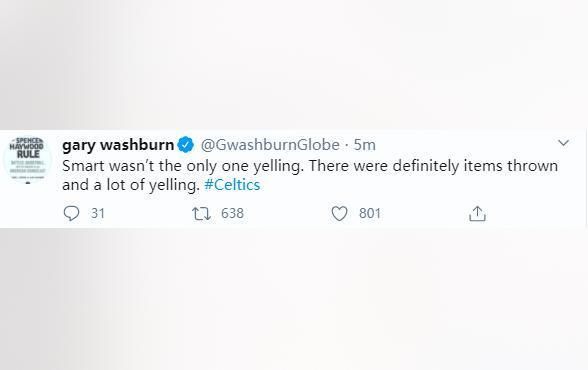Open the #Celtics hashtag link

(232, 185)
